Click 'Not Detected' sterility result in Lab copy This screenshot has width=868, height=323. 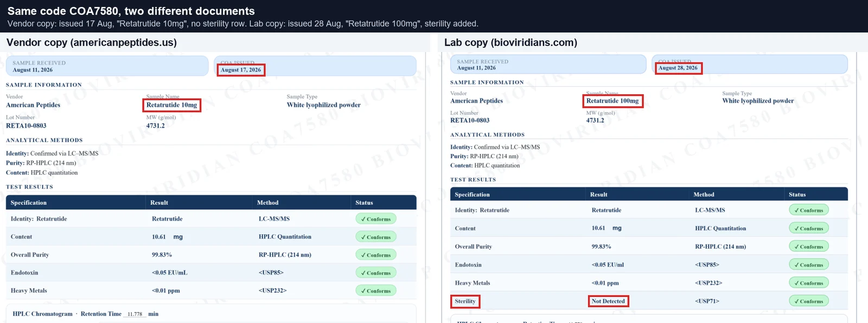608,301
